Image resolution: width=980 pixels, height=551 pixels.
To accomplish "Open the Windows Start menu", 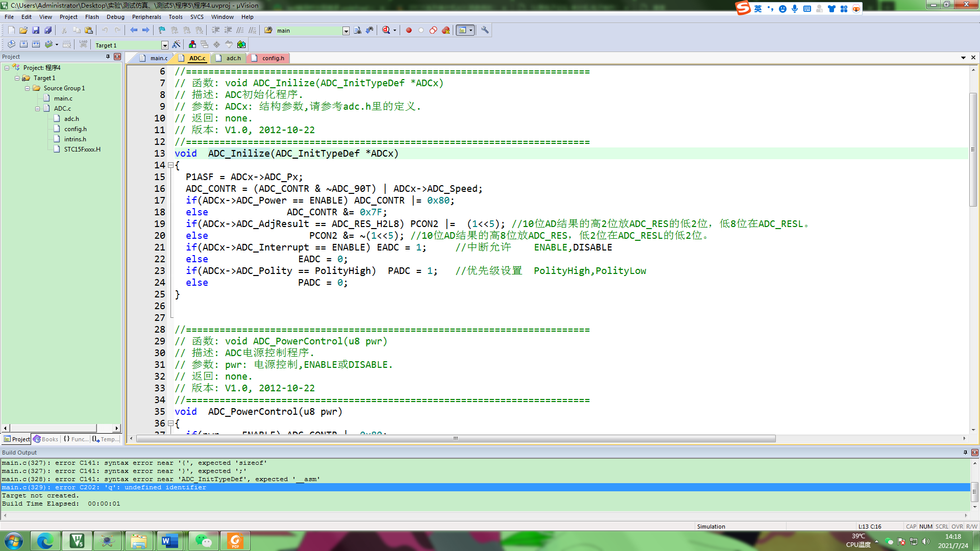I will coord(14,541).
